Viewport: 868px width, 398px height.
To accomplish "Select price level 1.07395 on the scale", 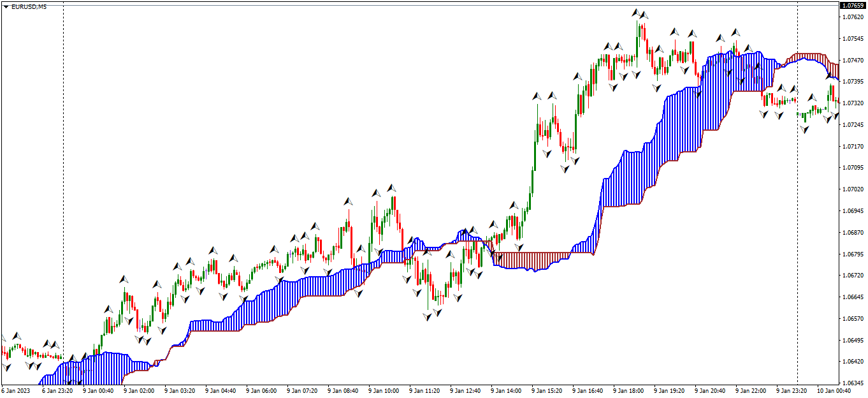I will pos(853,82).
